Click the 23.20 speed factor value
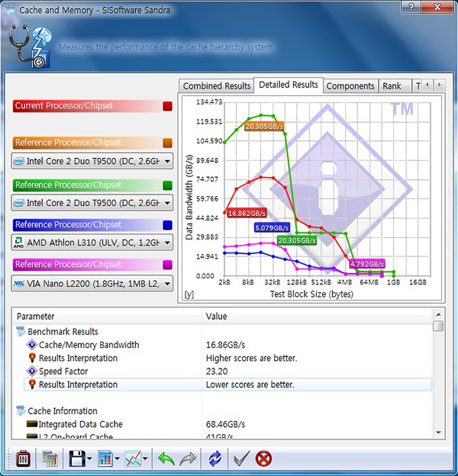Image resolution: width=458 pixels, height=476 pixels. (x=217, y=371)
